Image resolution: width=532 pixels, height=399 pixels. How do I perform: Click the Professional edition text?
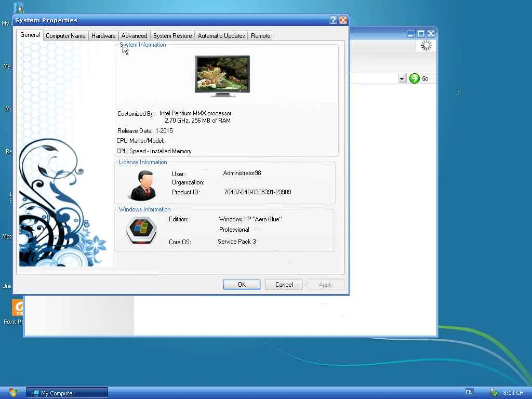[234, 230]
